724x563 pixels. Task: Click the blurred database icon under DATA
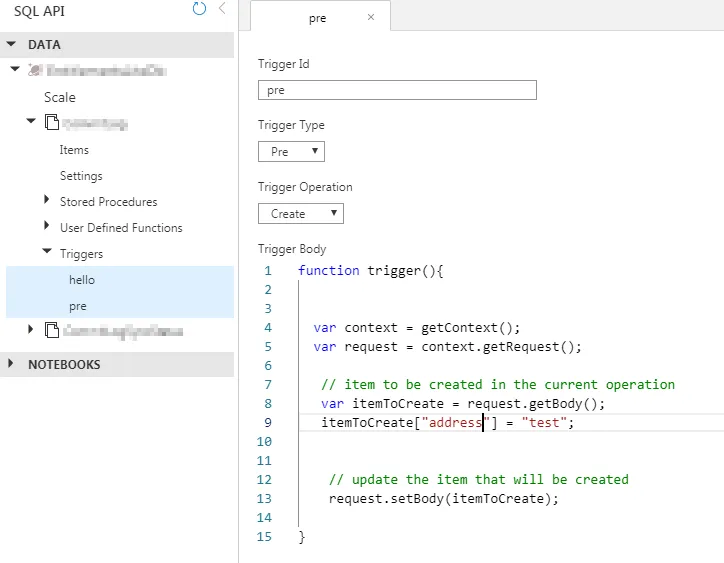[35, 71]
